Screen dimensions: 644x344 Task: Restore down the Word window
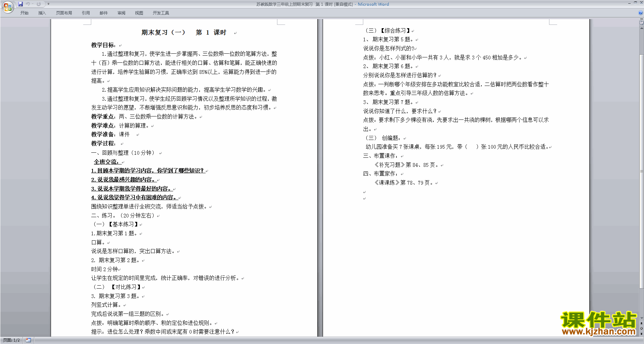(635, 3)
